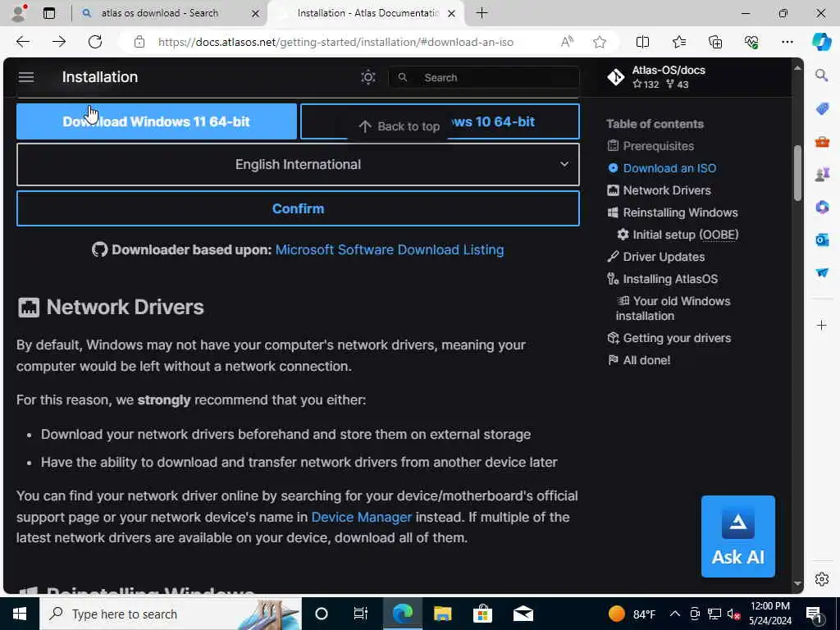This screenshot has width=840, height=630.
Task: Open the sidebar Tools briefcase icon
Action: click(822, 141)
